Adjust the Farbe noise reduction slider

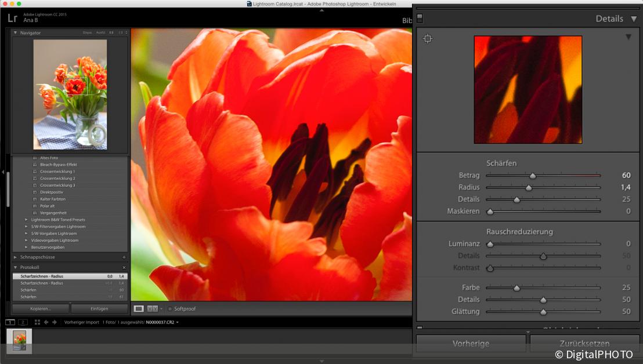coord(516,288)
